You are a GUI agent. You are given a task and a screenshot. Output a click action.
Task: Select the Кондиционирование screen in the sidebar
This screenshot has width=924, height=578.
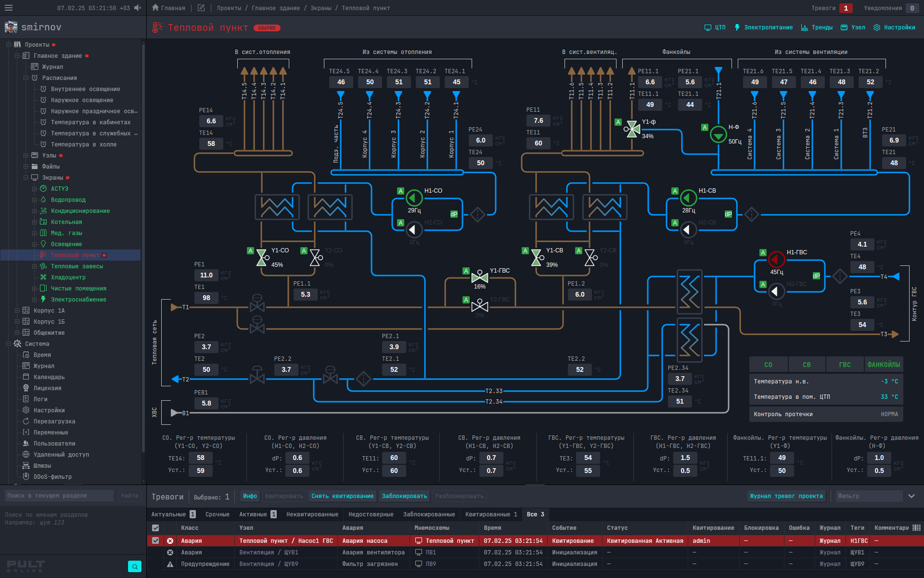point(43,210)
